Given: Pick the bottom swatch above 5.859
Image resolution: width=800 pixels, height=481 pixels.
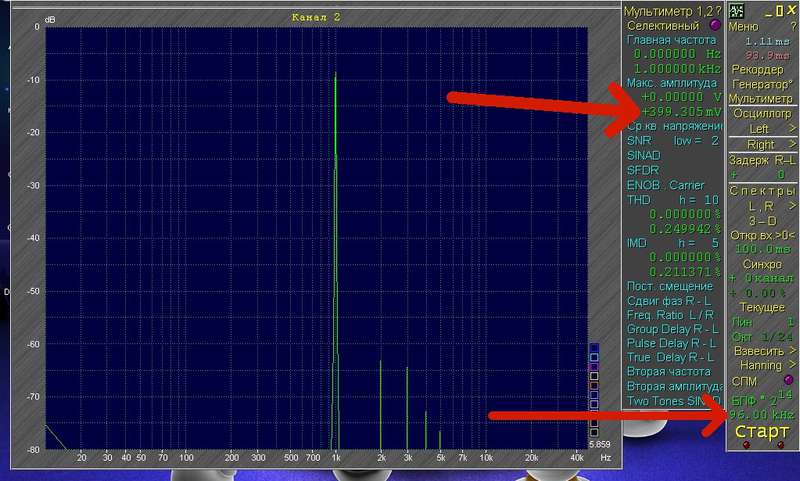Looking at the screenshot, I should pyautogui.click(x=594, y=433).
